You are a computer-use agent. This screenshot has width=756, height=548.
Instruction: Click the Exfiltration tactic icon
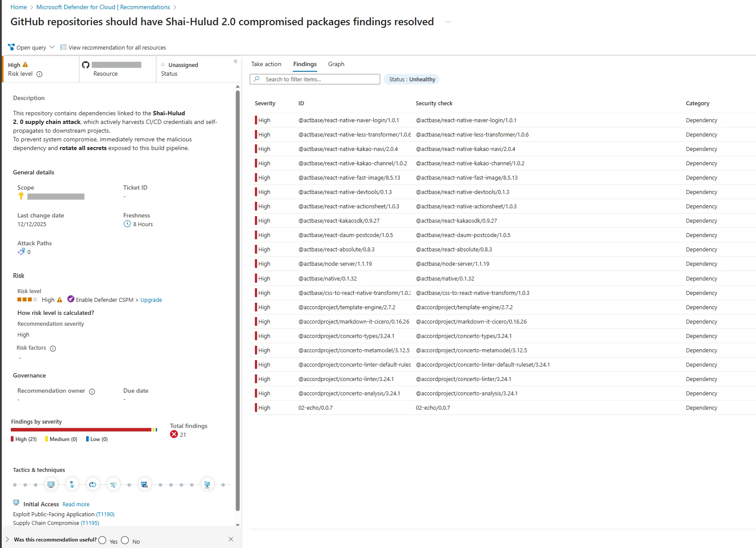point(207,484)
